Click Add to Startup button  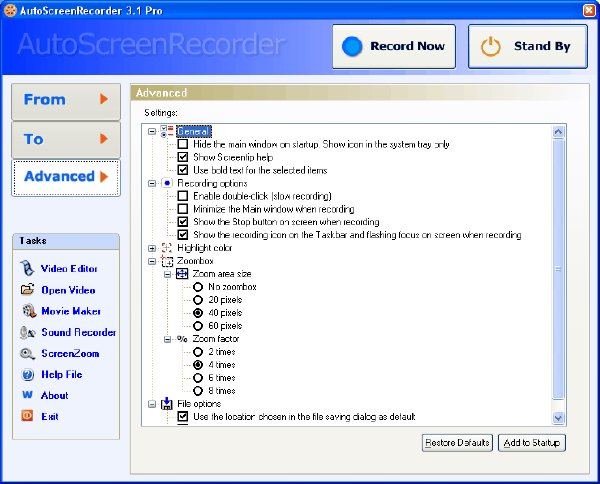pos(532,443)
